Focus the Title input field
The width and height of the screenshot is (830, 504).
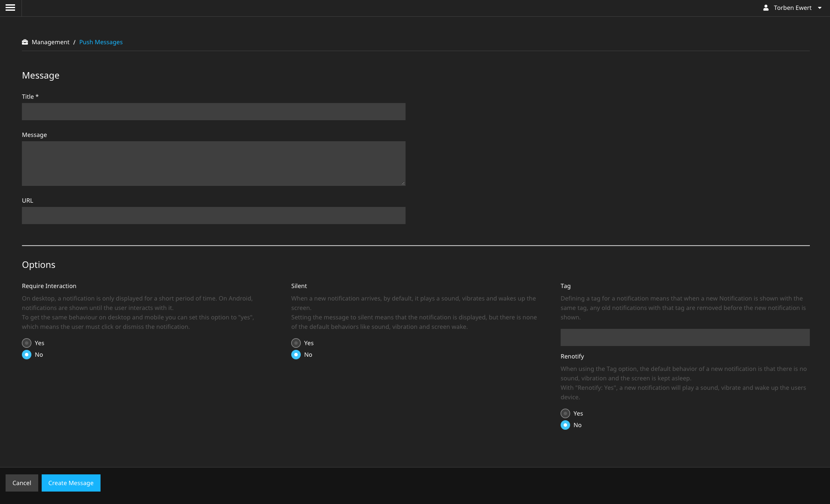click(214, 112)
